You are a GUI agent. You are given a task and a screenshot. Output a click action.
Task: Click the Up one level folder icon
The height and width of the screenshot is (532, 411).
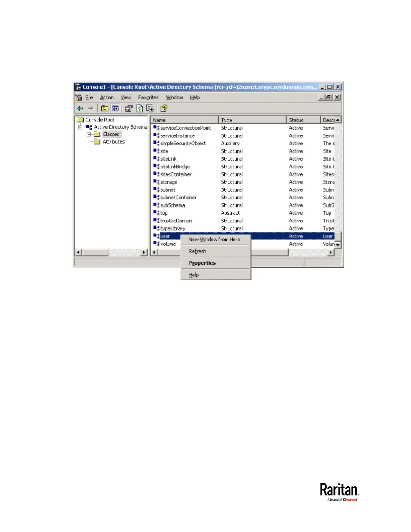[105, 108]
